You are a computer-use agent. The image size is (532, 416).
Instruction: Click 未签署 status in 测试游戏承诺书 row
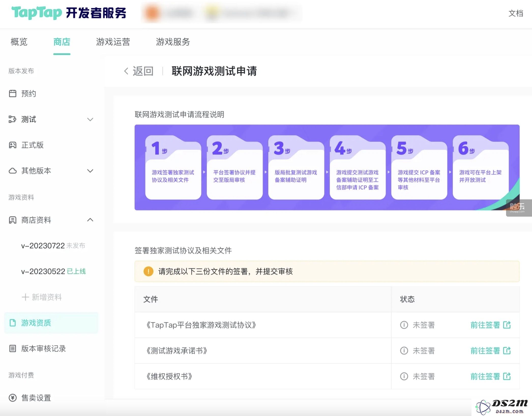pyautogui.click(x=424, y=351)
